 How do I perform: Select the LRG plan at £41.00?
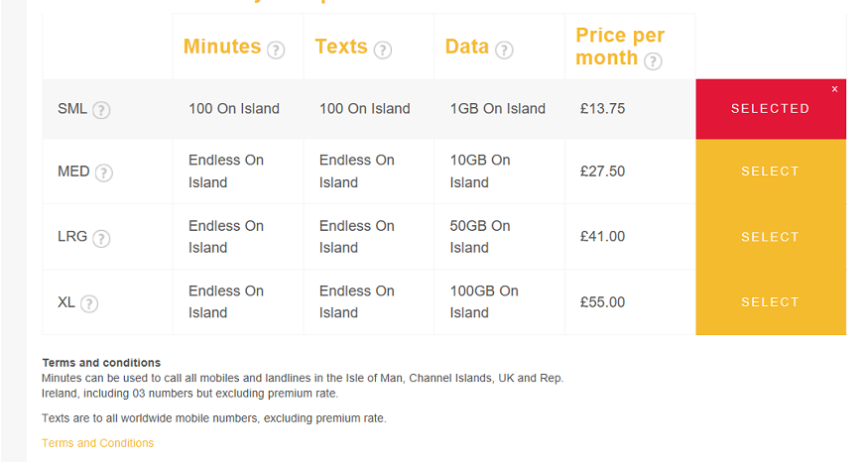771,237
